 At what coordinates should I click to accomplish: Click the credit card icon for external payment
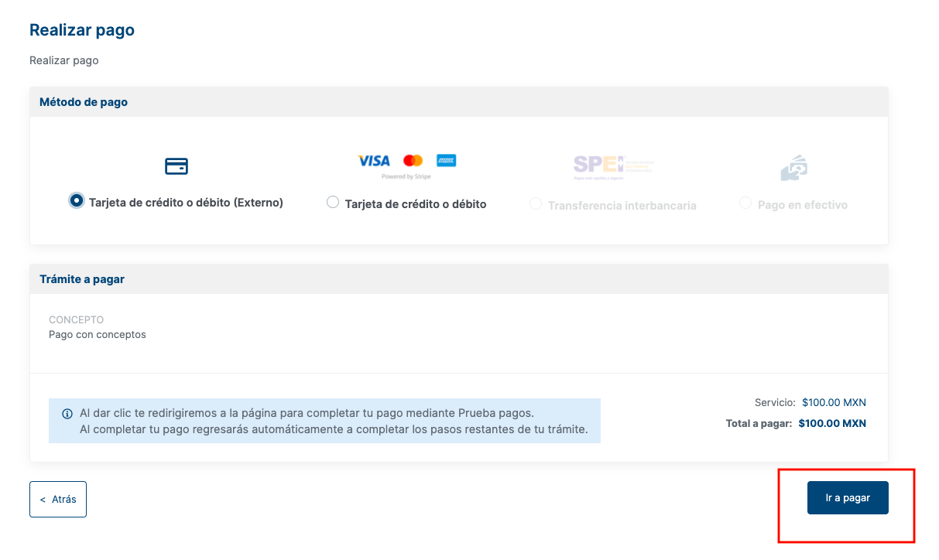point(176,166)
